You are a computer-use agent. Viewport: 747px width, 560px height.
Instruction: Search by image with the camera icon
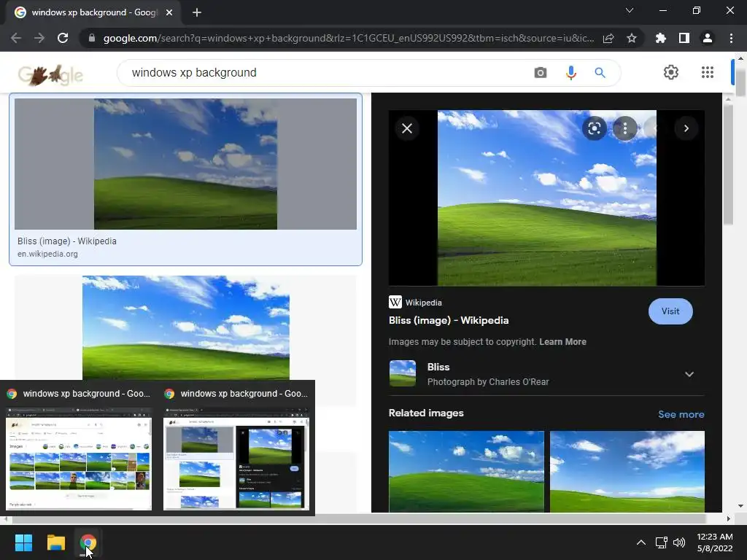coord(541,72)
